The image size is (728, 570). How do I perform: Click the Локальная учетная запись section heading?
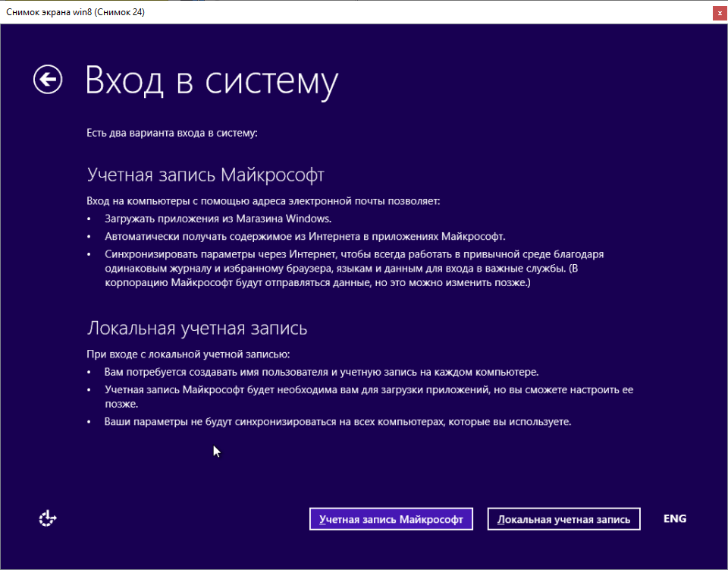click(197, 328)
